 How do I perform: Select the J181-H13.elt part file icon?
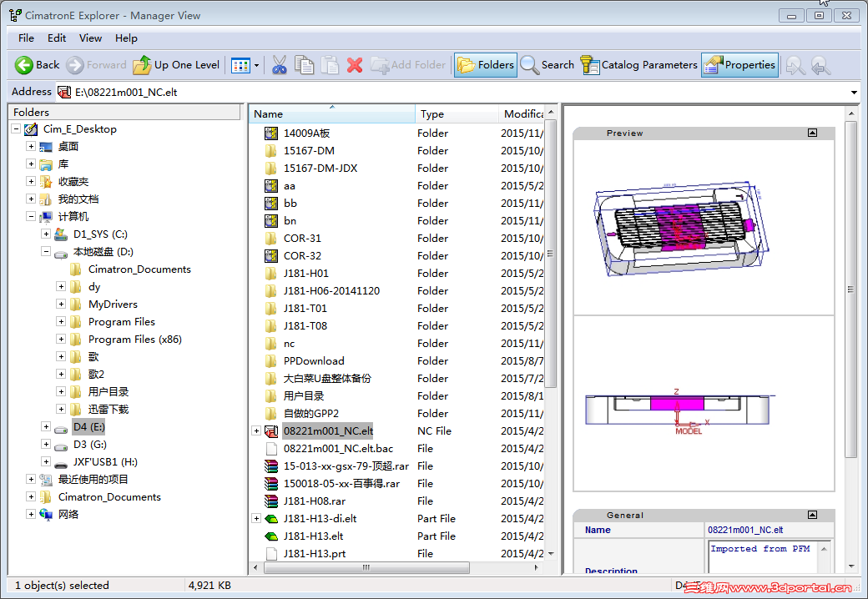[x=270, y=536]
